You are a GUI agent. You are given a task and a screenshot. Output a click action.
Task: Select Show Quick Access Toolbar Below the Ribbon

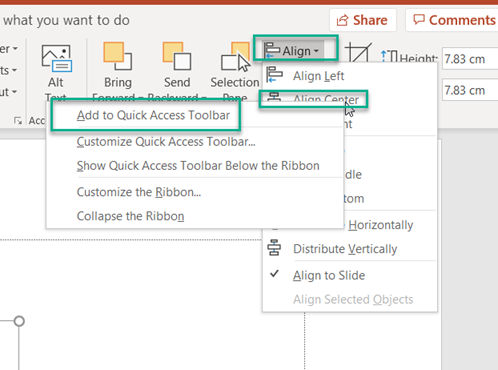195,166
